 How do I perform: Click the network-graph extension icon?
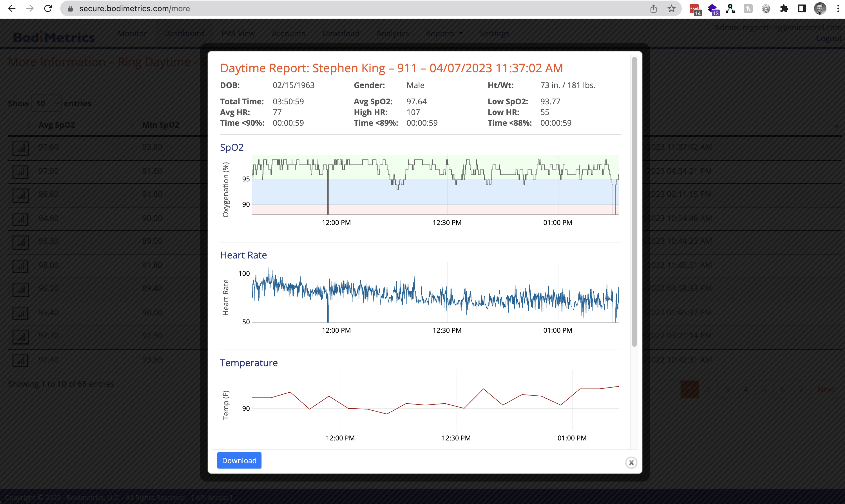(730, 8)
